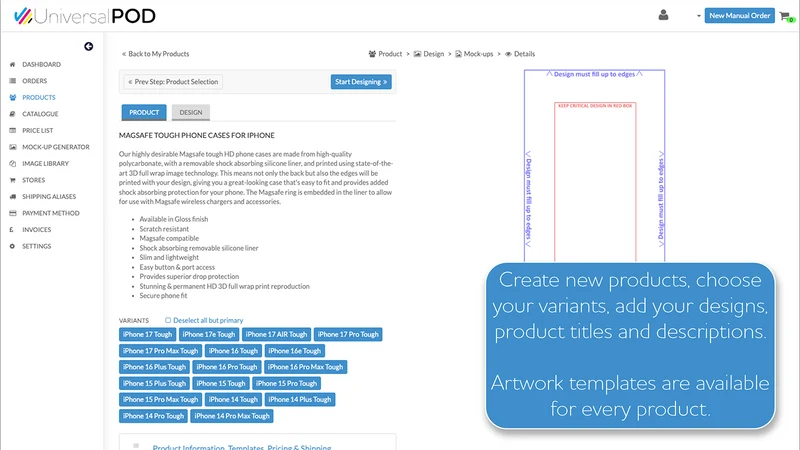
Task: Toggle the iPhone 16 Plus Tough variant
Action: [x=154, y=367]
